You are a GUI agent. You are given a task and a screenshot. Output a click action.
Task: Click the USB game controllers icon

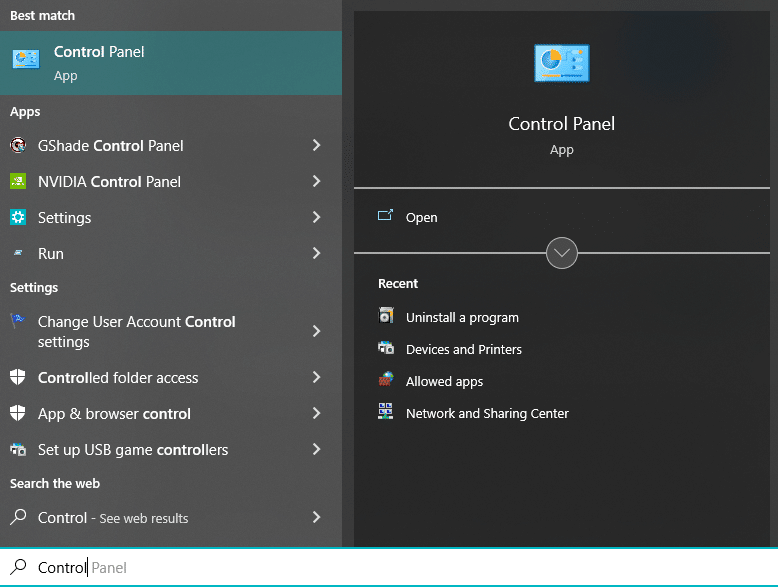click(x=18, y=449)
